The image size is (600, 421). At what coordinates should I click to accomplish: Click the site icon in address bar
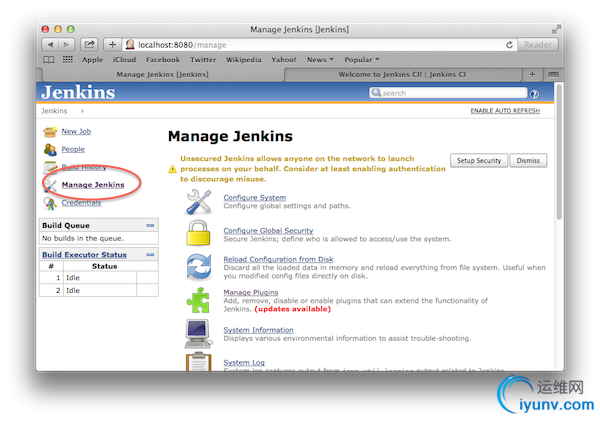coord(130,44)
